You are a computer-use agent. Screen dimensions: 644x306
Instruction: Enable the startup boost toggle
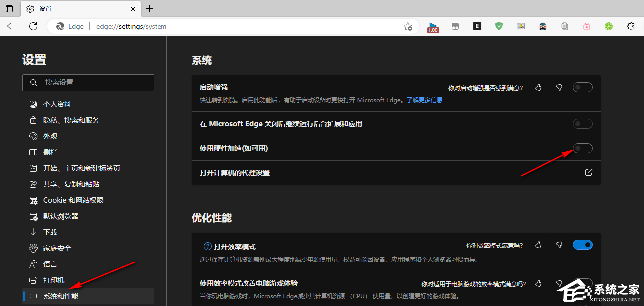click(x=582, y=88)
